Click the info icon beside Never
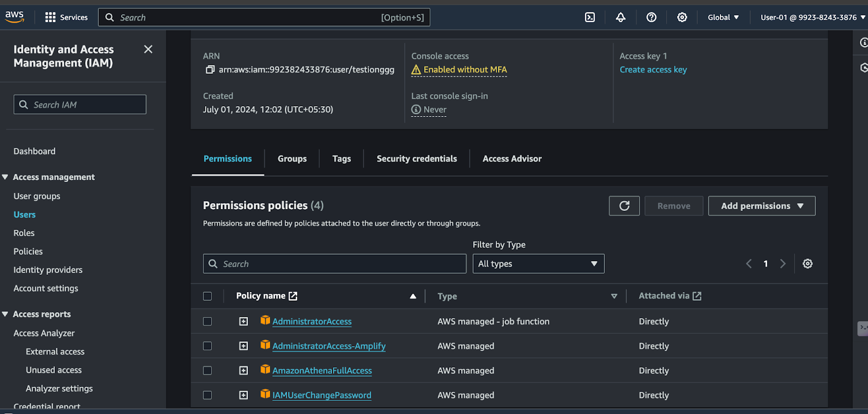The height and width of the screenshot is (414, 868). point(416,109)
